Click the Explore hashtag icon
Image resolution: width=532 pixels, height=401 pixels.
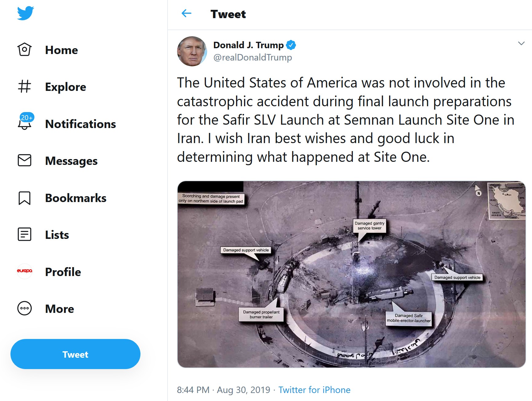tap(25, 87)
